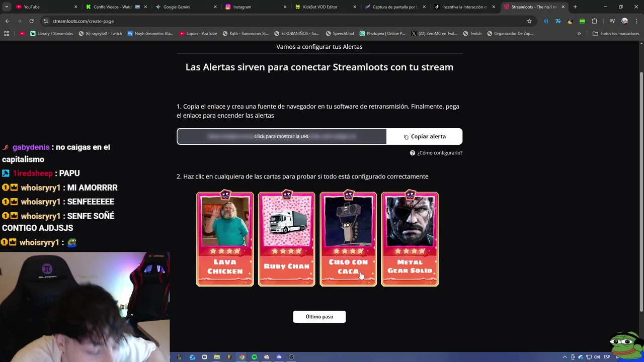This screenshot has width=644, height=362.
Task: Open the Noyh Geometric Bla... bookmark
Action: (x=150, y=34)
